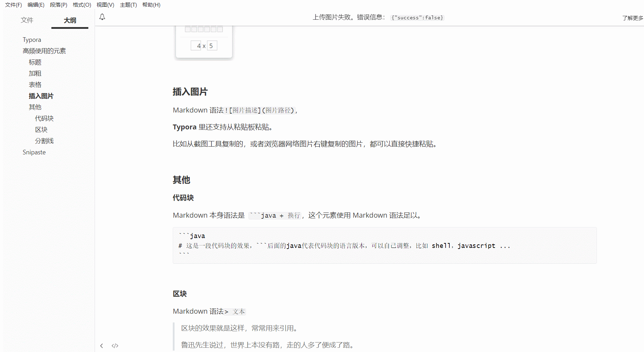Select 其他 in the outline
644x352 pixels.
pos(35,107)
